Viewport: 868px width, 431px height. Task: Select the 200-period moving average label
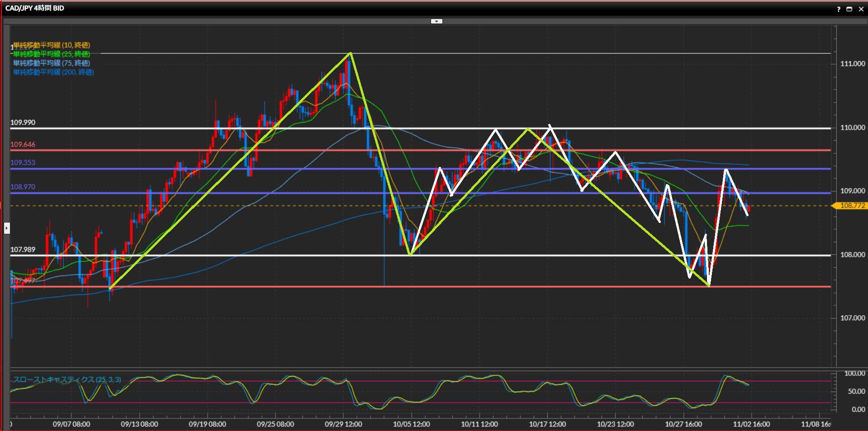pos(53,72)
